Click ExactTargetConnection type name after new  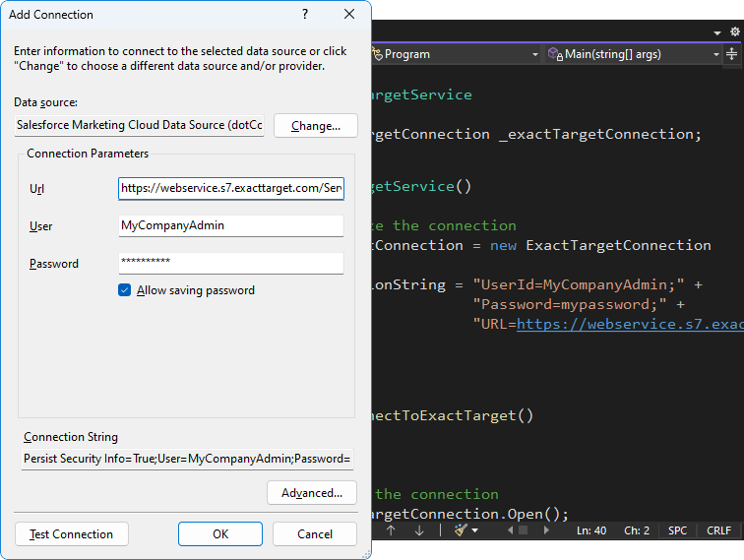coord(618,245)
